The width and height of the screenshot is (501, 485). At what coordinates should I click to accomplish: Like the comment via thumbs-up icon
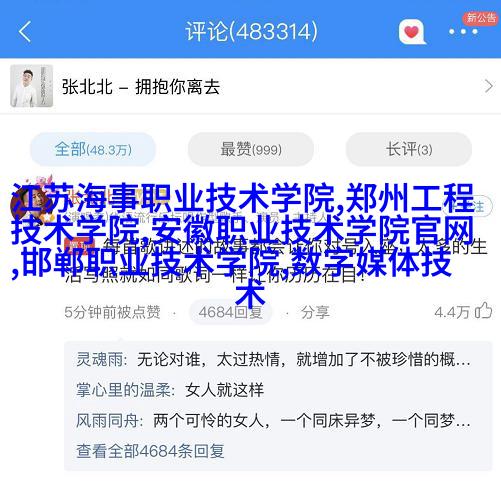(484, 311)
